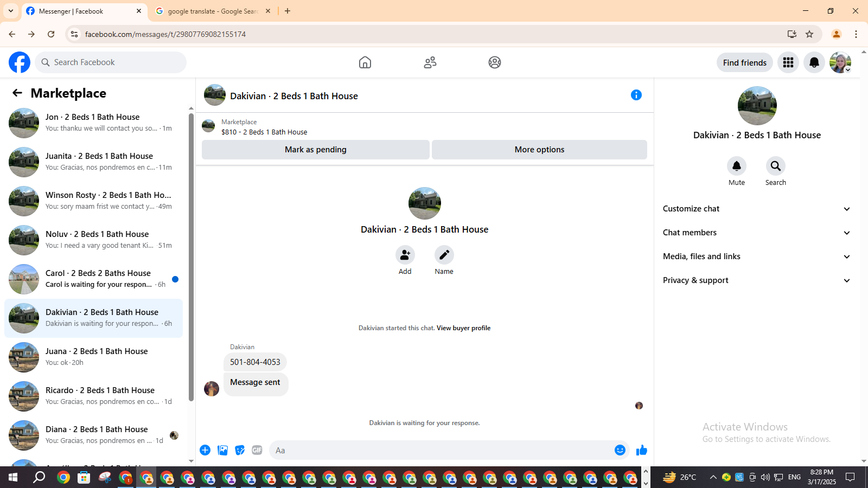
Task: Open the volume control in system tray
Action: [x=765, y=477]
